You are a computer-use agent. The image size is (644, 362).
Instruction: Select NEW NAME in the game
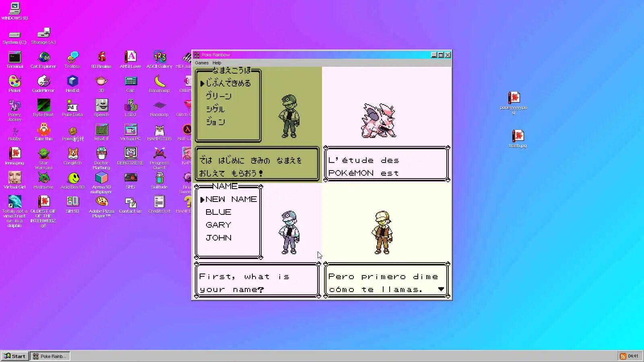(x=231, y=199)
